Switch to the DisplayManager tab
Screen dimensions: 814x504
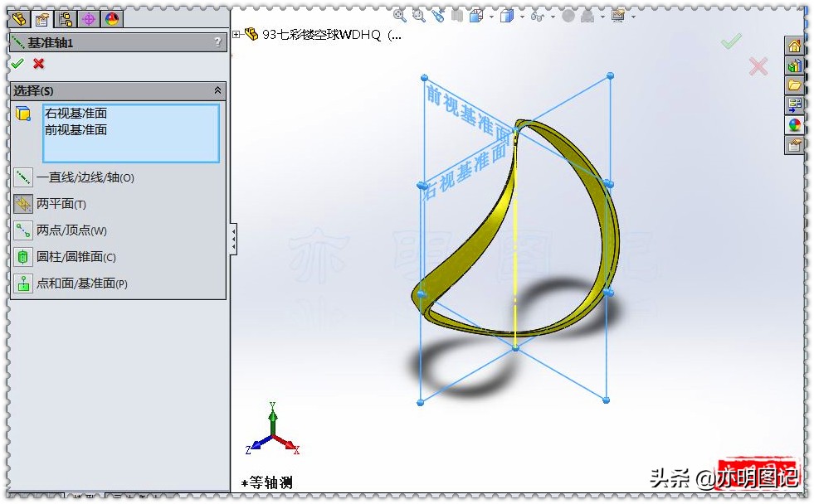pyautogui.click(x=114, y=18)
